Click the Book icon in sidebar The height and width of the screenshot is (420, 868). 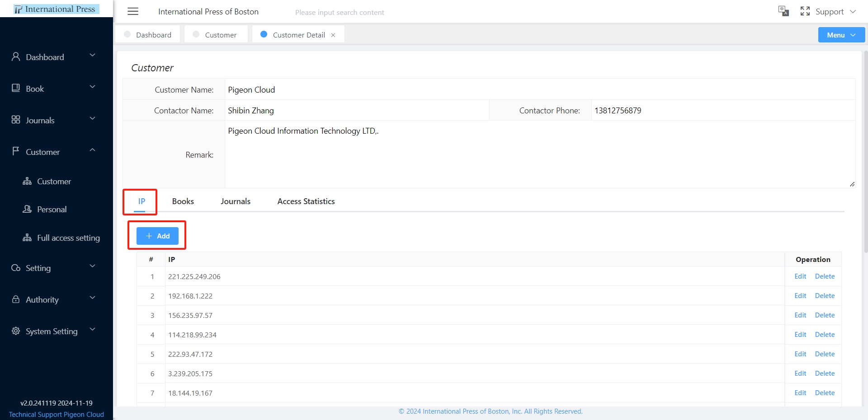16,88
